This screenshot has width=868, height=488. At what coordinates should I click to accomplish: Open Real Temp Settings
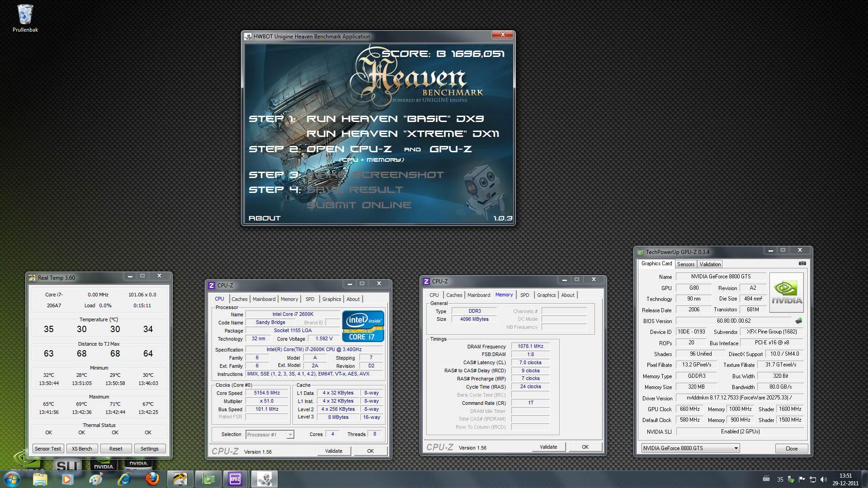point(150,449)
